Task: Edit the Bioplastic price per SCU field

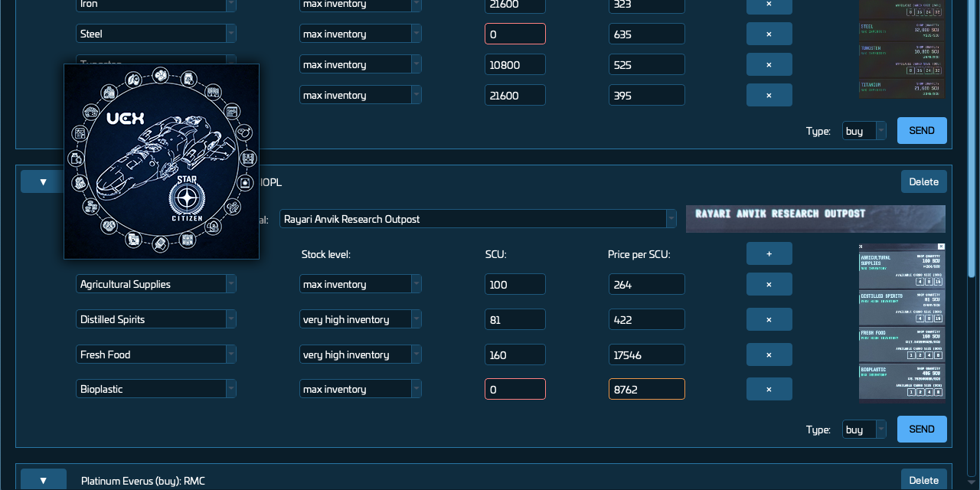Action: point(646,388)
